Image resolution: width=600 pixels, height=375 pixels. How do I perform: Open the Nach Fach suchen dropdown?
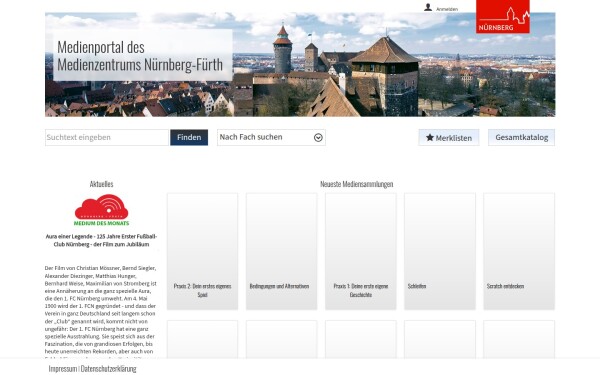(271, 137)
